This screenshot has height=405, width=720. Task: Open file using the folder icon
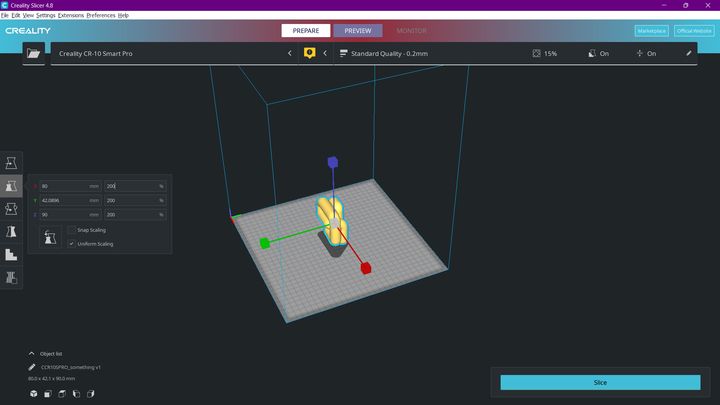pos(34,53)
